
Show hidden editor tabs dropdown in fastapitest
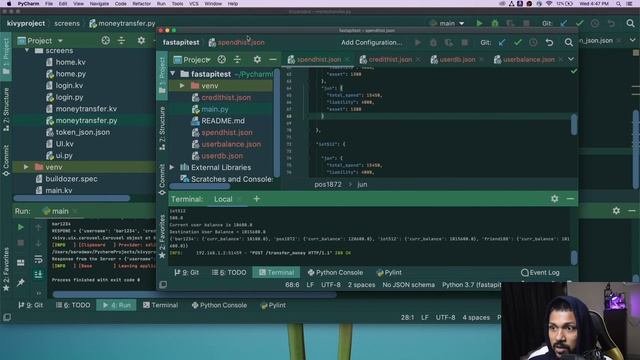(x=571, y=59)
